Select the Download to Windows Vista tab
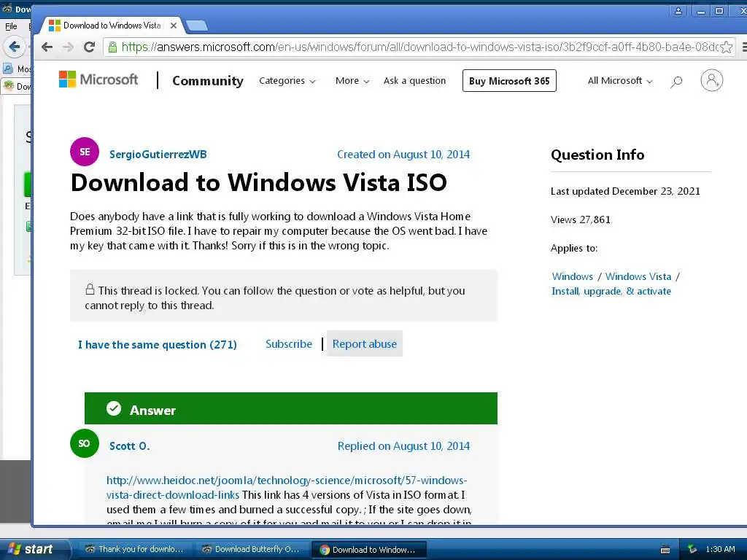This screenshot has width=747, height=560. click(x=112, y=26)
